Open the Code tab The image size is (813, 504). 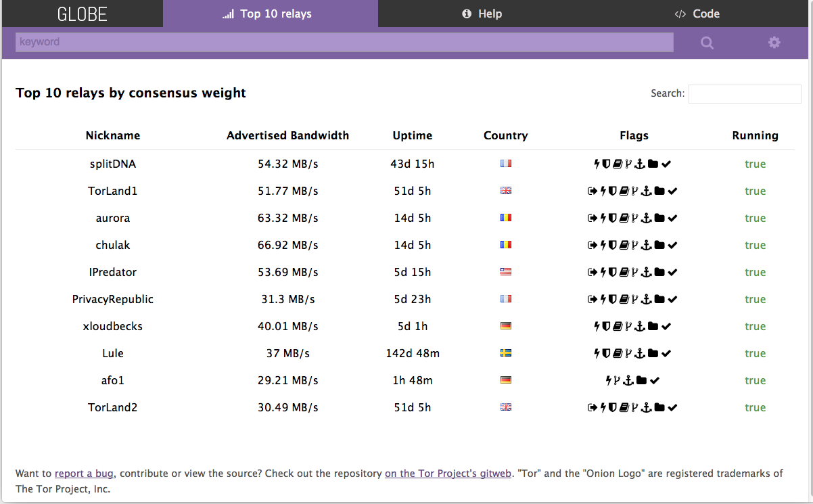(697, 14)
